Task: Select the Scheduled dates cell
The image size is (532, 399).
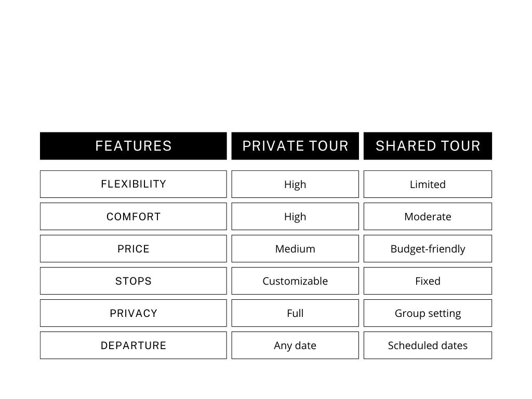Action: [x=428, y=345]
